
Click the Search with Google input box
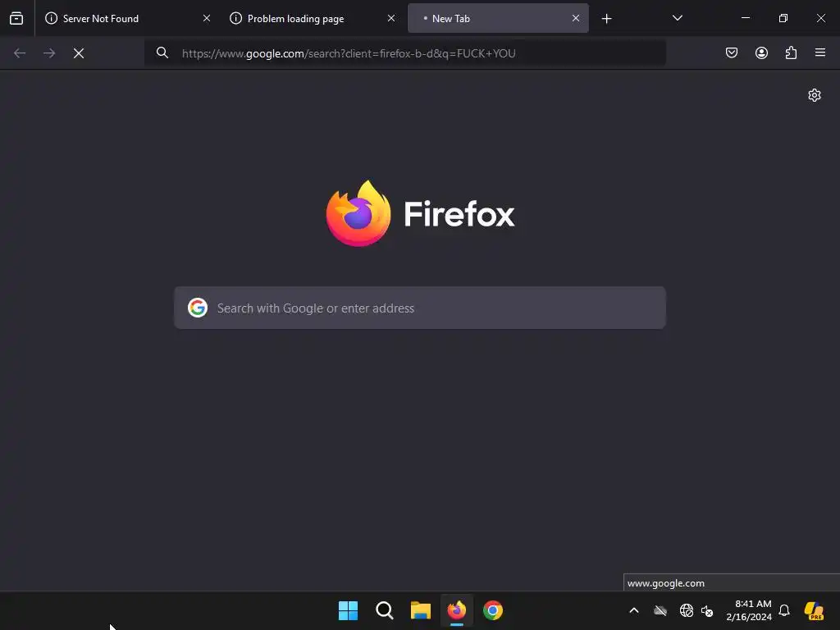click(x=420, y=308)
